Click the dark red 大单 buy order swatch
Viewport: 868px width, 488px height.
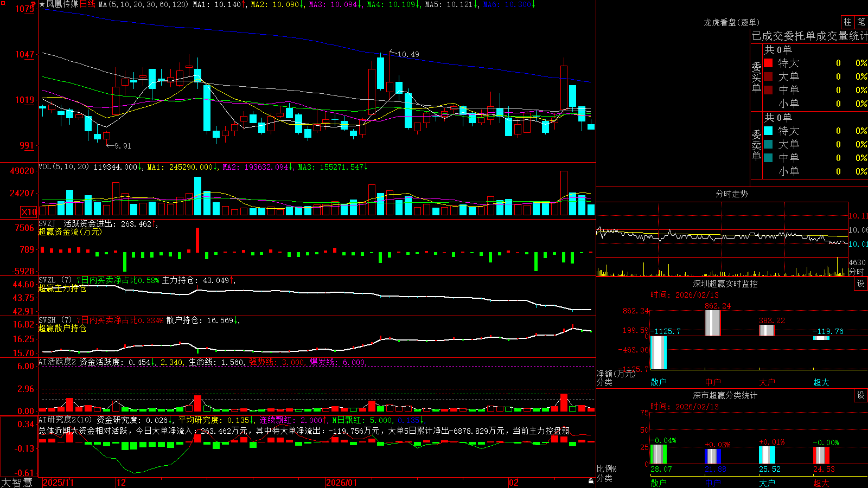[x=768, y=76]
